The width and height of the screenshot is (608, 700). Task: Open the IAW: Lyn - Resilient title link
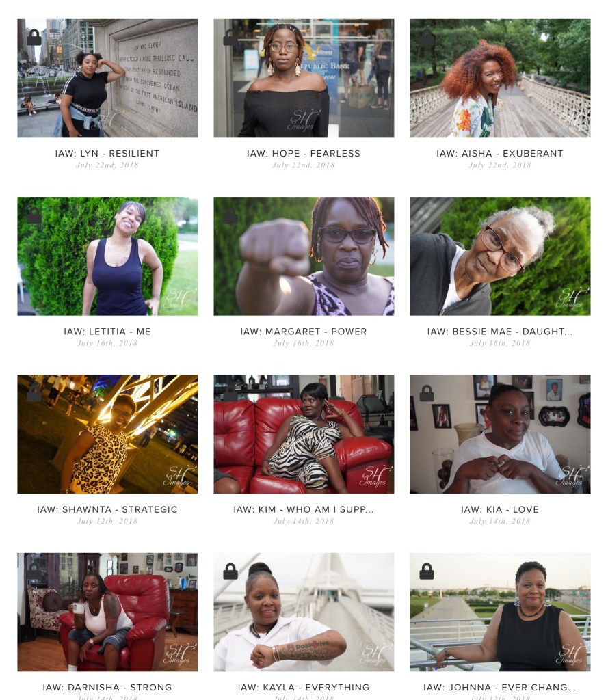click(107, 154)
